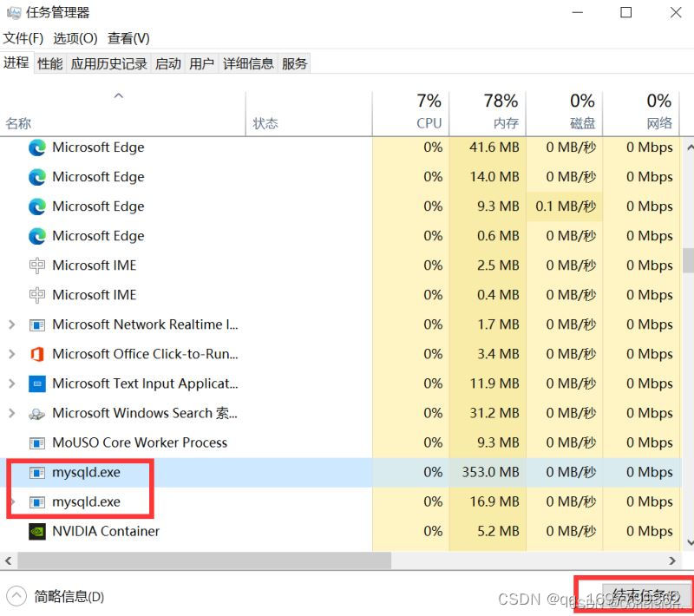Screen dimensions: 694x616
Task: Click the horizontal scrollbar left arrow
Action: [8, 560]
